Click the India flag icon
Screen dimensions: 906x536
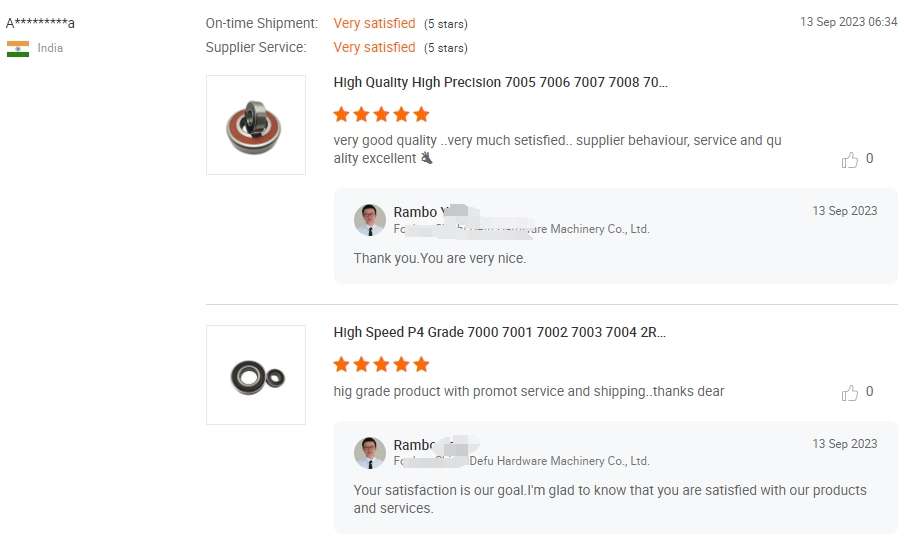pos(18,49)
